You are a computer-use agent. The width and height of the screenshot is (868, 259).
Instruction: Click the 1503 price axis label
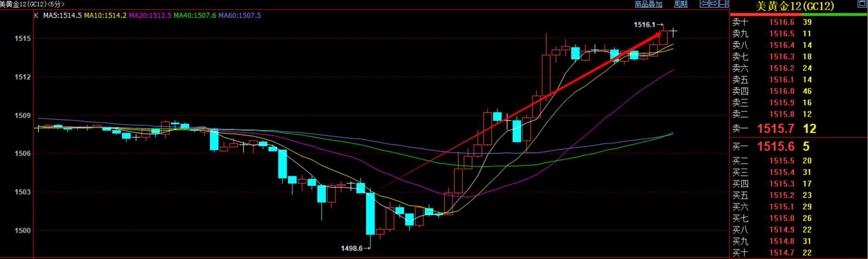coord(23,192)
